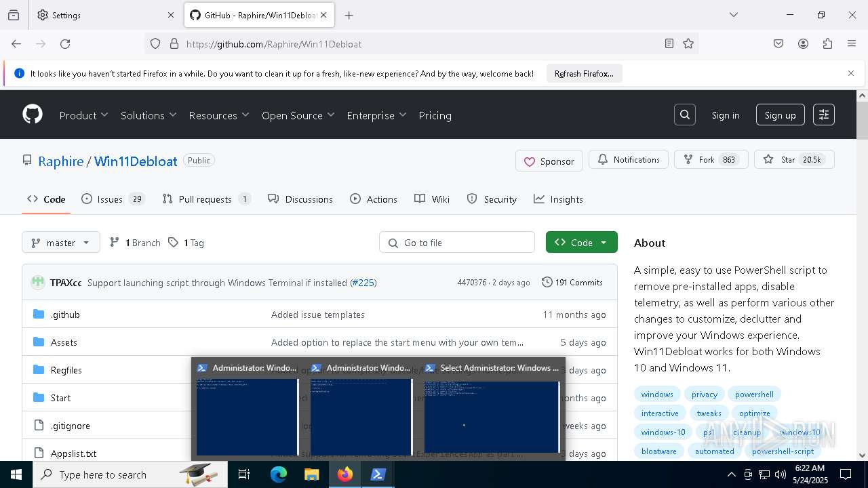The width and height of the screenshot is (868, 488).
Task: List all tabs via chevron
Action: click(x=733, y=15)
